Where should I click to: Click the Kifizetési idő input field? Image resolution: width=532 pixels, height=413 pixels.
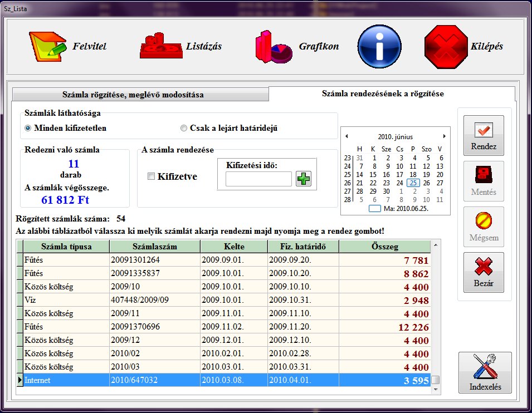(258, 179)
